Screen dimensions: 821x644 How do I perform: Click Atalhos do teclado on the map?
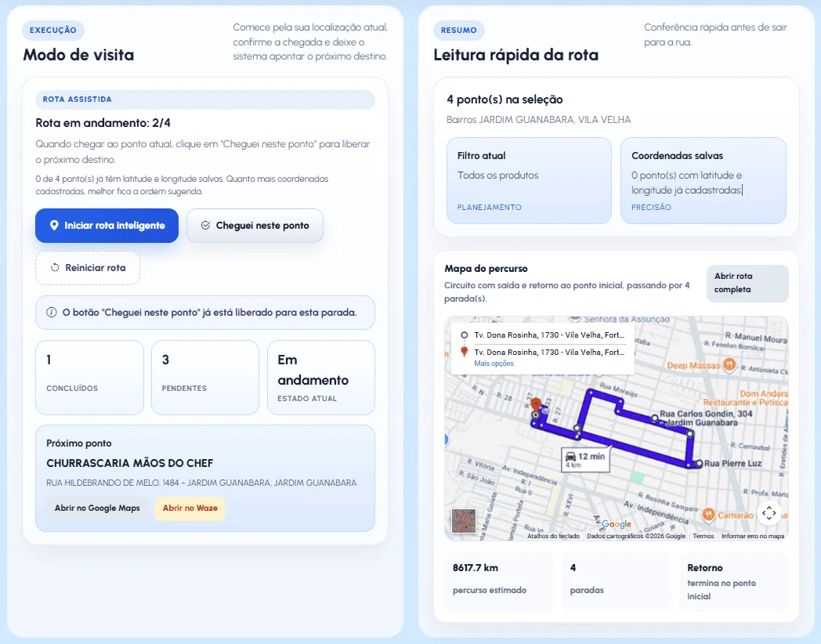tap(553, 536)
